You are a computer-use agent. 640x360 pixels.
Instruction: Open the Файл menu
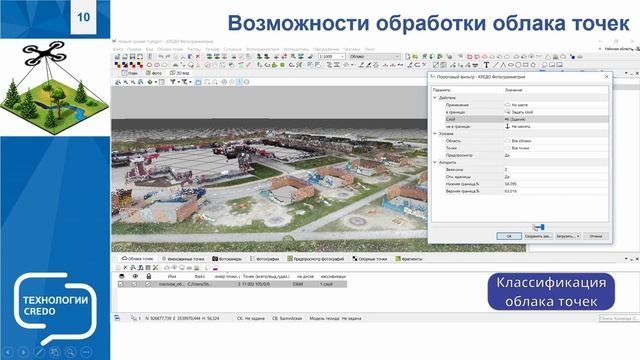click(x=118, y=49)
